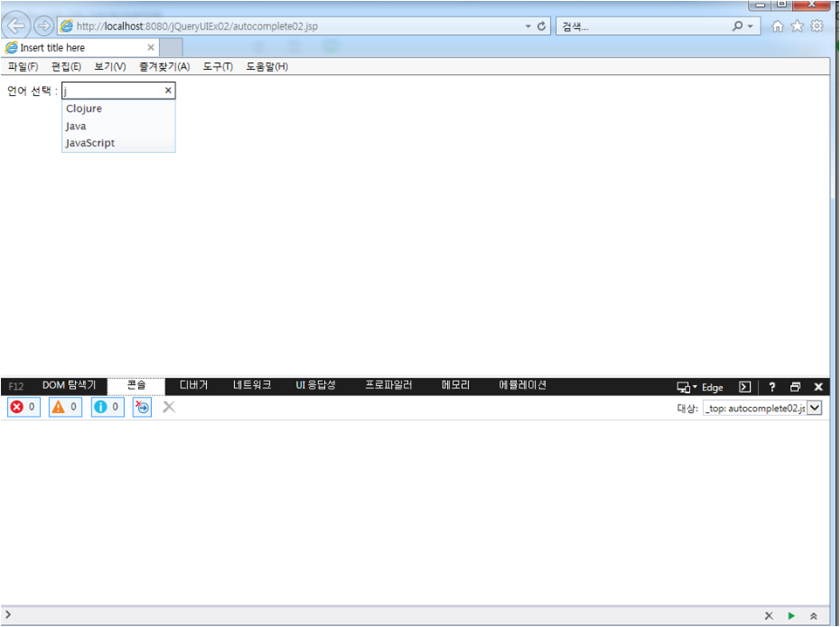840x627 pixels.
Task: Click the F12 label in devtools bar
Action: click(x=16, y=386)
